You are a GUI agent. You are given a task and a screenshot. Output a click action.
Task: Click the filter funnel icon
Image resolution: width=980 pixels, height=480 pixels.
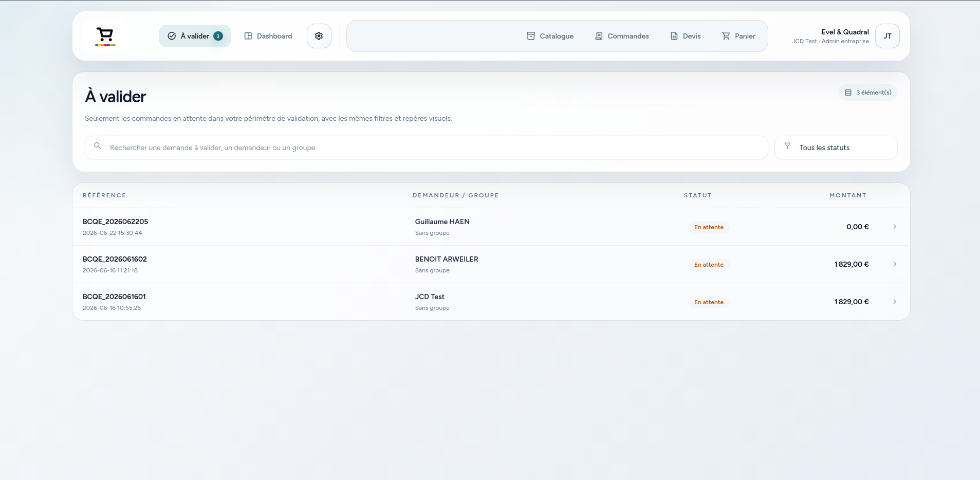[787, 146]
